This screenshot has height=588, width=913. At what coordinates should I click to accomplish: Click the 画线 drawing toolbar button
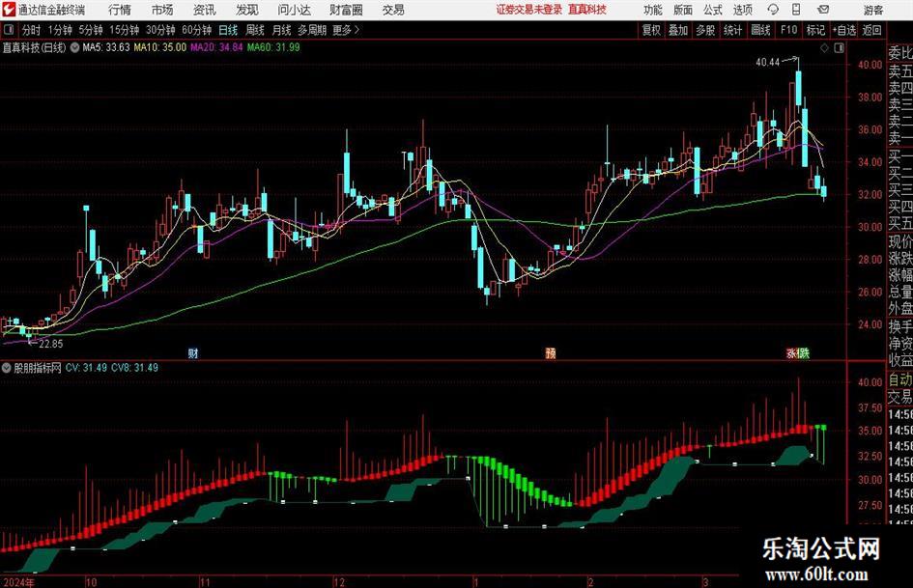click(760, 30)
